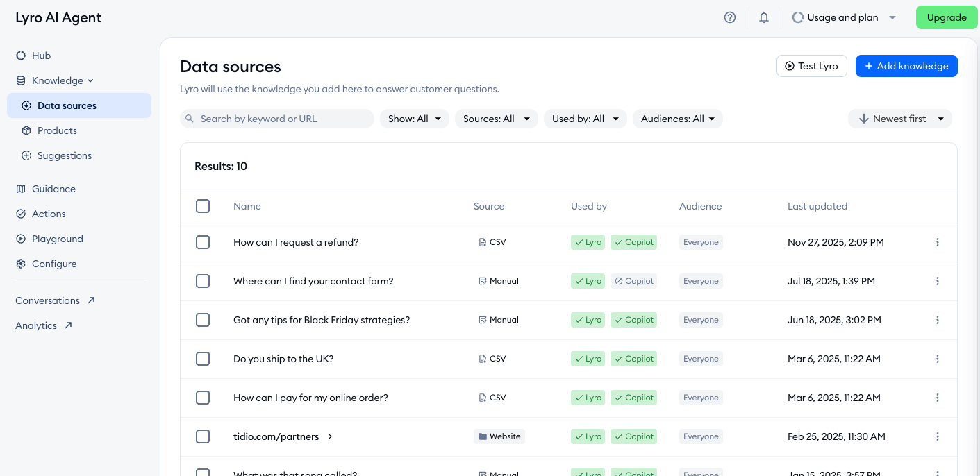Check the Black Friday strategies row checkbox
Screen dimensions: 980x476
203,320
